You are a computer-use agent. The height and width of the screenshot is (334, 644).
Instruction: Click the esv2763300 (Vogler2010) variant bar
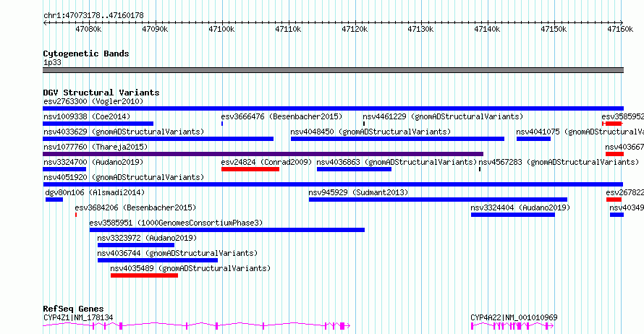pyautogui.click(x=333, y=108)
